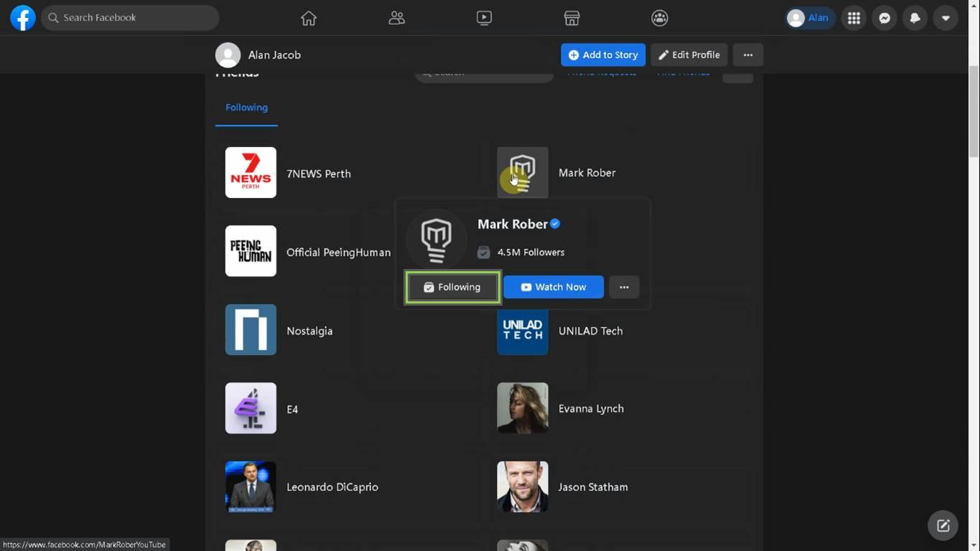This screenshot has height=551, width=980.
Task: Click Watch Now in Mark Rober card
Action: tap(554, 287)
